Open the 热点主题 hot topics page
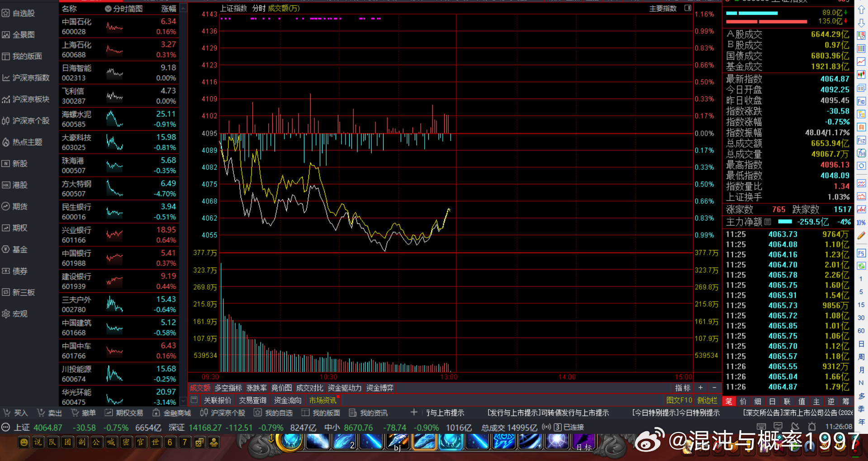This screenshot has height=461, width=868. [x=22, y=142]
